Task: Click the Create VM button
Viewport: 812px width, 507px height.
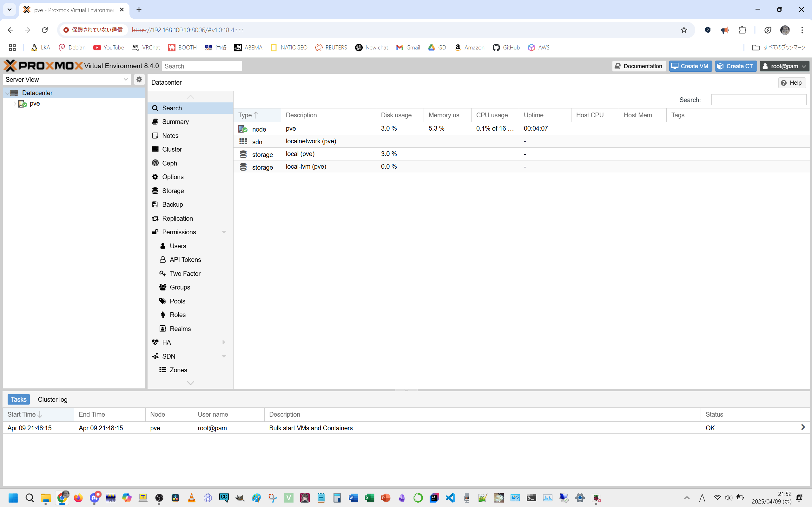Action: click(690, 66)
